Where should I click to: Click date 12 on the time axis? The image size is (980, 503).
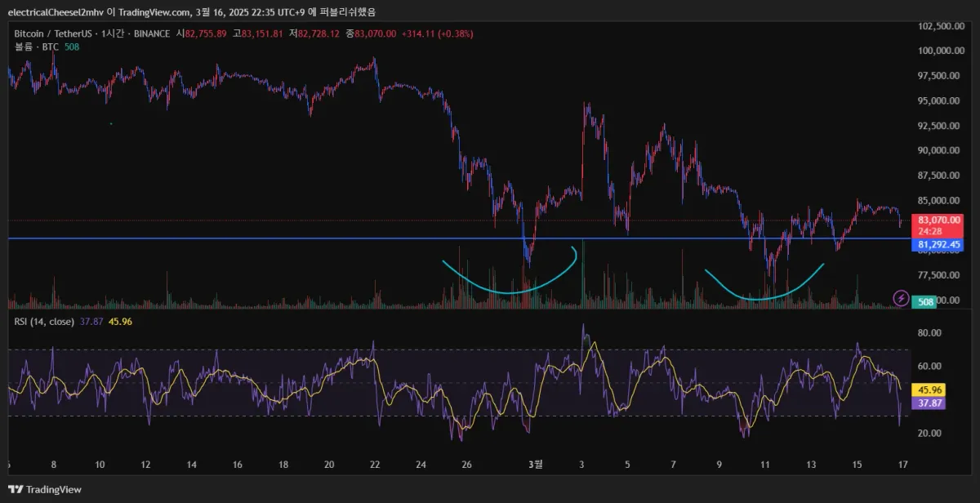[145, 464]
